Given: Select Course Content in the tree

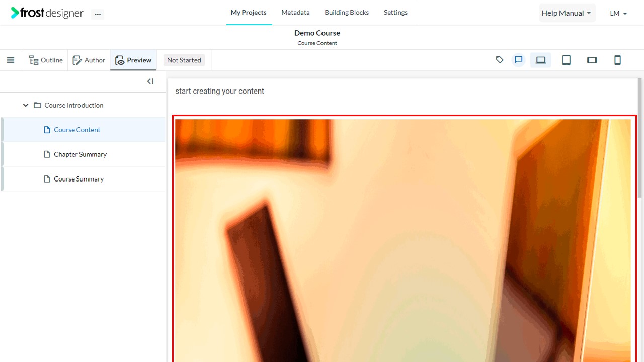Looking at the screenshot, I should click(x=84, y=130).
